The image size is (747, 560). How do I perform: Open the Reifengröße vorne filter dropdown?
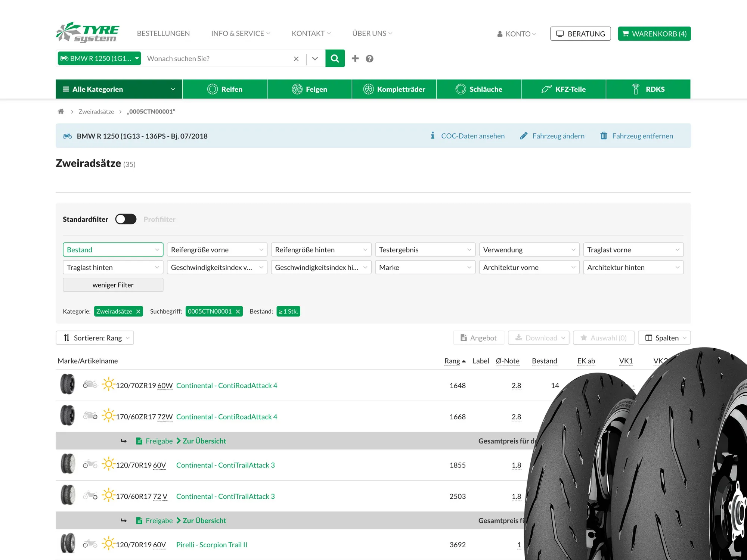click(x=217, y=250)
